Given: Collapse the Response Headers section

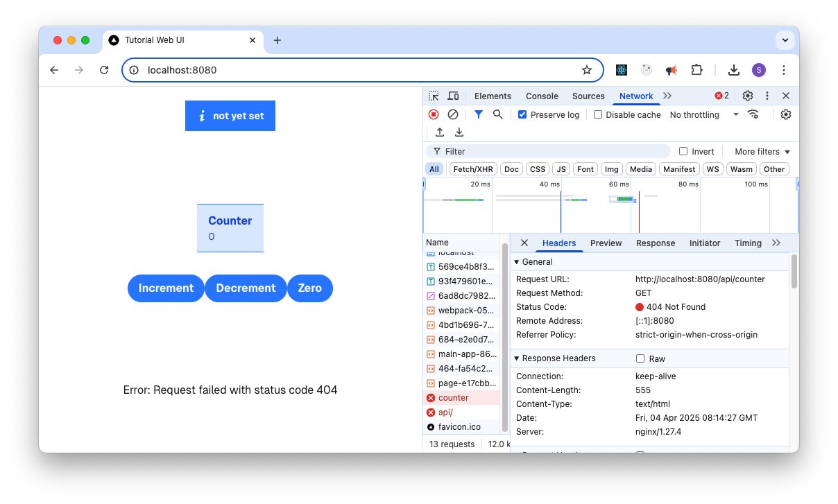Looking at the screenshot, I should point(516,358).
